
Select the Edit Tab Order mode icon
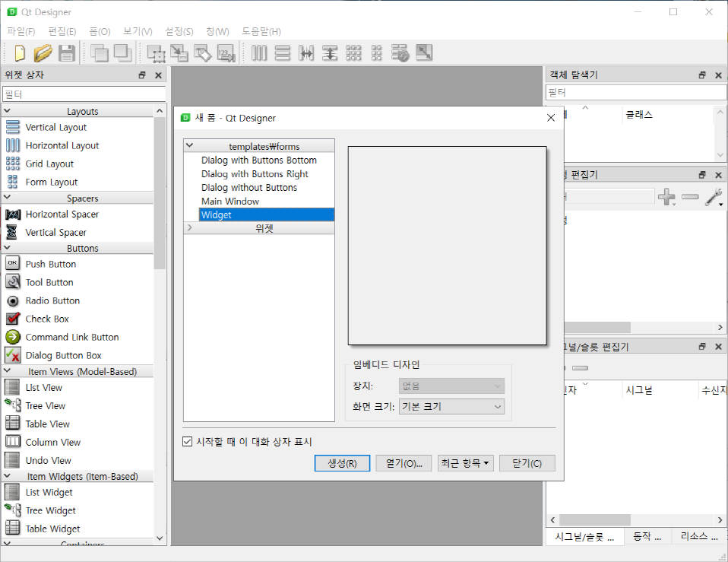coord(226,53)
